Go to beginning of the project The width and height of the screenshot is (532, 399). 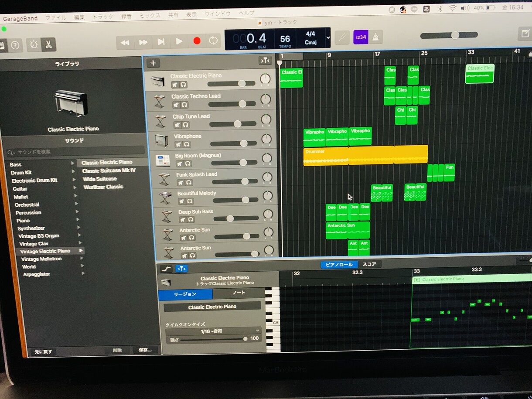click(161, 42)
